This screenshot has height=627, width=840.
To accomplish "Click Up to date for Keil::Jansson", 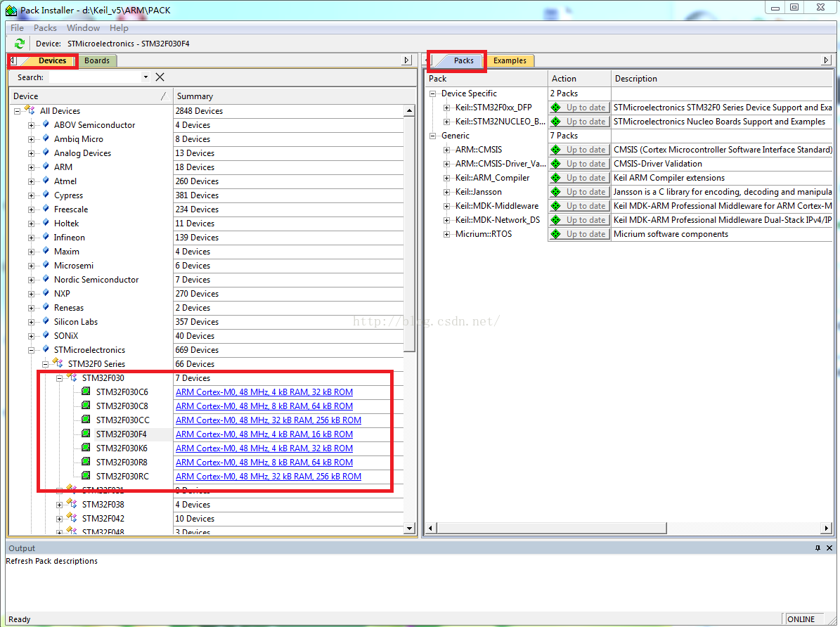I will click(580, 192).
